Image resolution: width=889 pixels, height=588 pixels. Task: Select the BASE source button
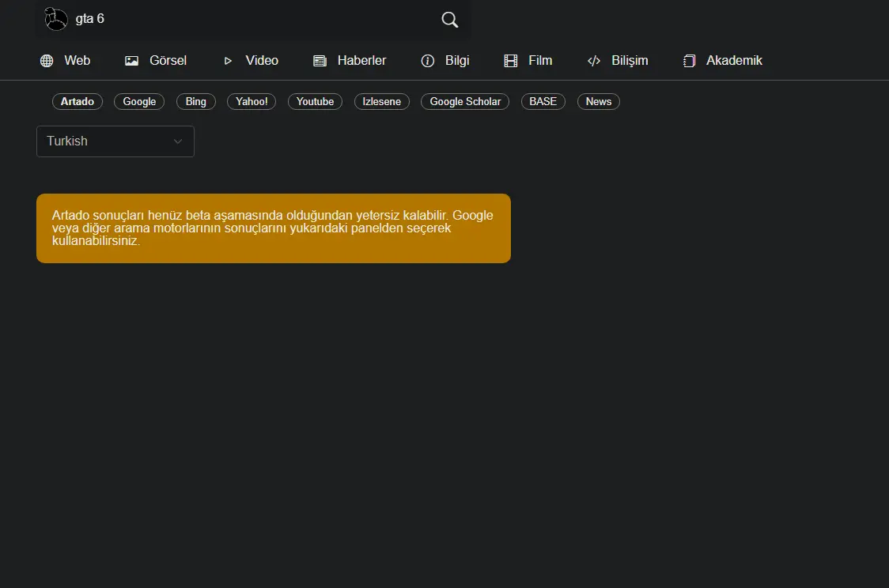[x=543, y=101]
